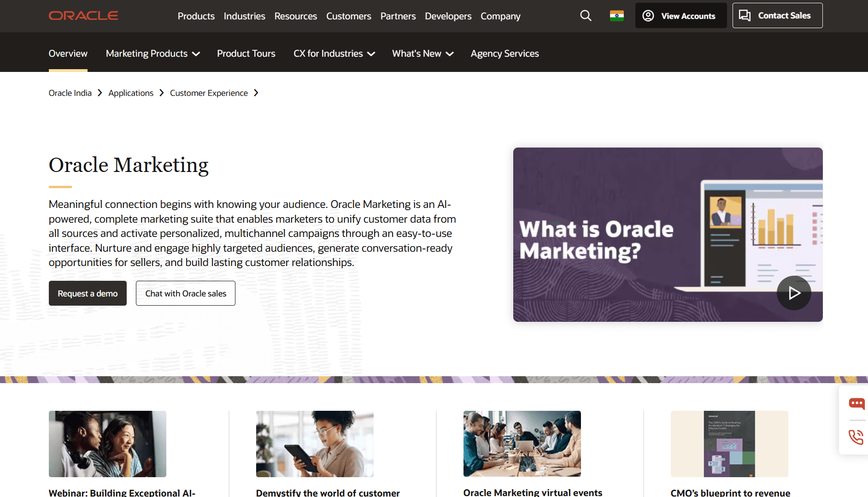
Task: Open the Developers menu
Action: (448, 16)
